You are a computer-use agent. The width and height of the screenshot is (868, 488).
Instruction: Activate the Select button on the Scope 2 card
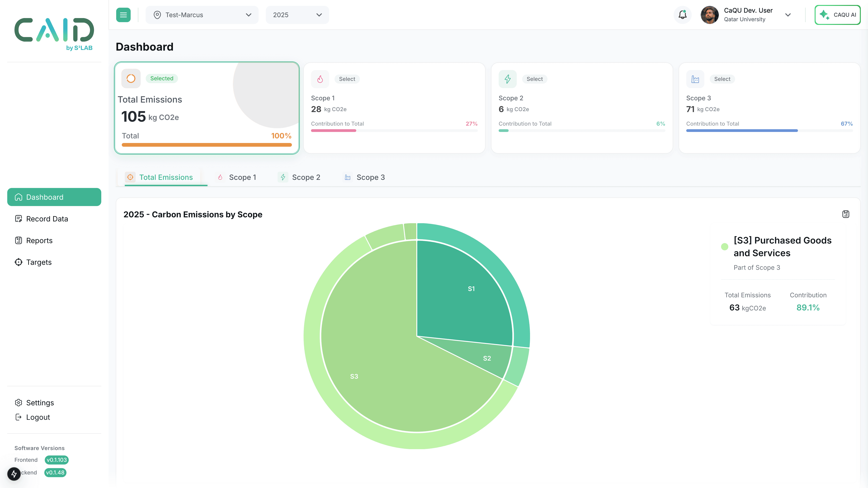click(534, 79)
